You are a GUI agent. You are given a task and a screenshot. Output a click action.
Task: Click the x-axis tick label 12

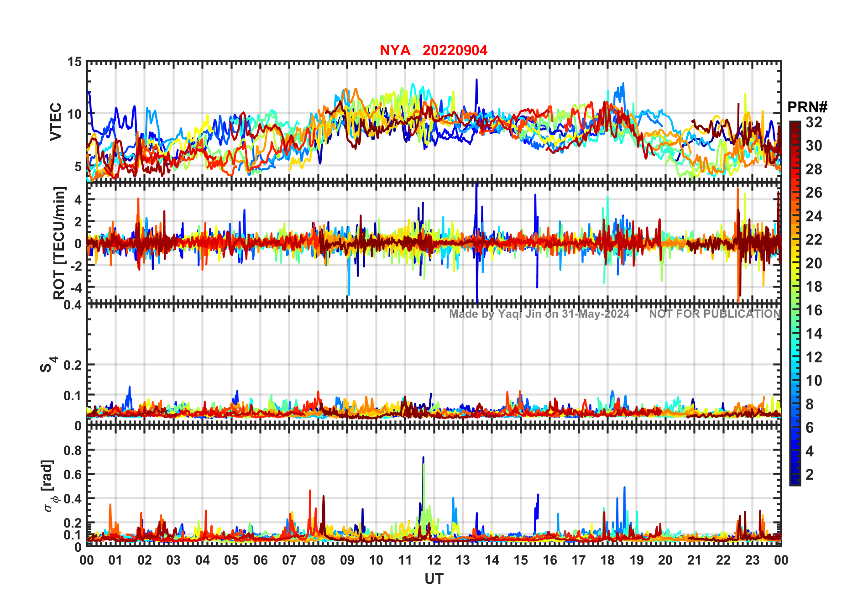coord(434,560)
